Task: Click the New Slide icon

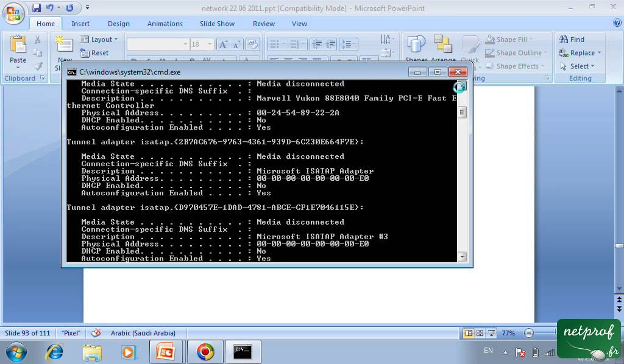Action: (65, 44)
